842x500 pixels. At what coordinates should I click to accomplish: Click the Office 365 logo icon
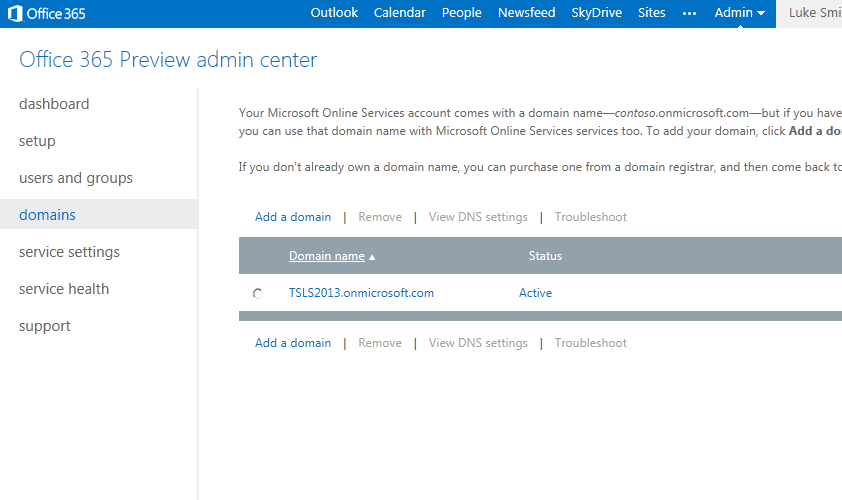pyautogui.click(x=15, y=13)
